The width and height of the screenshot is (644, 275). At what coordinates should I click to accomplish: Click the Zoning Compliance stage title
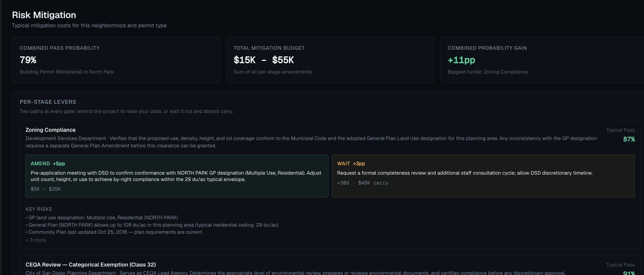click(x=51, y=130)
